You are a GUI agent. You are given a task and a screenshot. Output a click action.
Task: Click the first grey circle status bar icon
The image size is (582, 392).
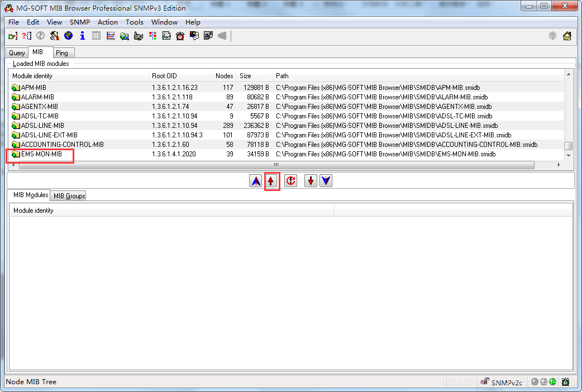coord(535,381)
